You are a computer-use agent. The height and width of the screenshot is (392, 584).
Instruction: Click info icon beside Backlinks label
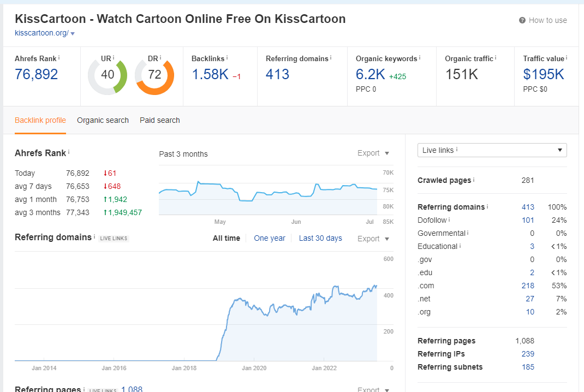point(227,58)
